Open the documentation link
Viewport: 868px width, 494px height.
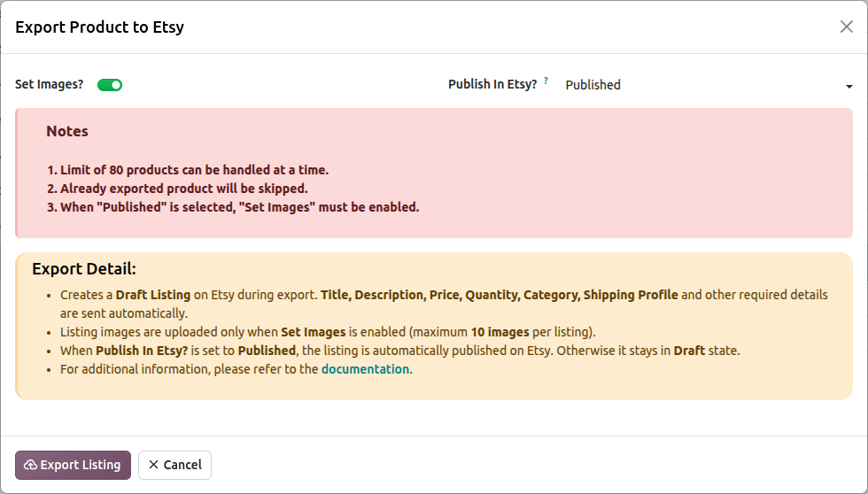pyautogui.click(x=367, y=369)
